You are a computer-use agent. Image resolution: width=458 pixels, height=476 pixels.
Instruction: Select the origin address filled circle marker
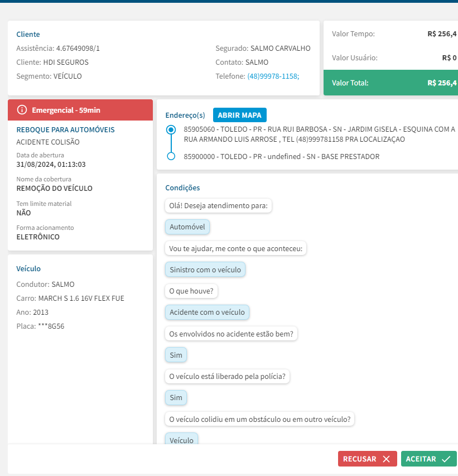click(171, 130)
